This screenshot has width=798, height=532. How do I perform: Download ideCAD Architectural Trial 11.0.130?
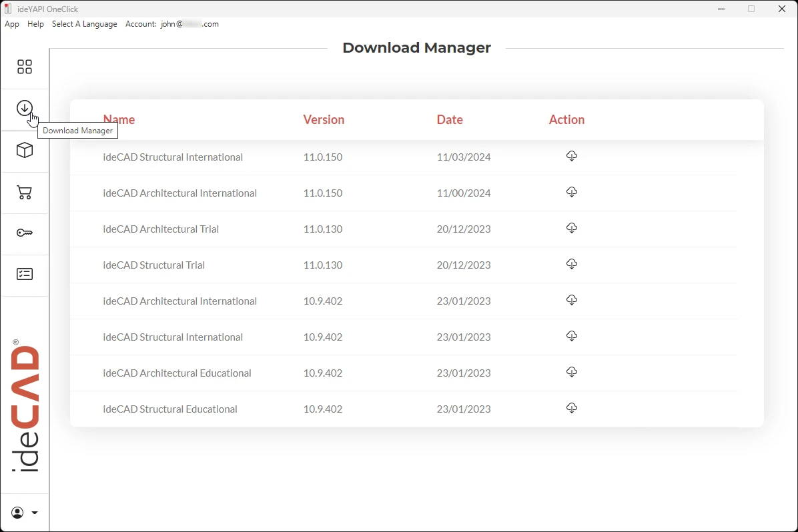(572, 228)
